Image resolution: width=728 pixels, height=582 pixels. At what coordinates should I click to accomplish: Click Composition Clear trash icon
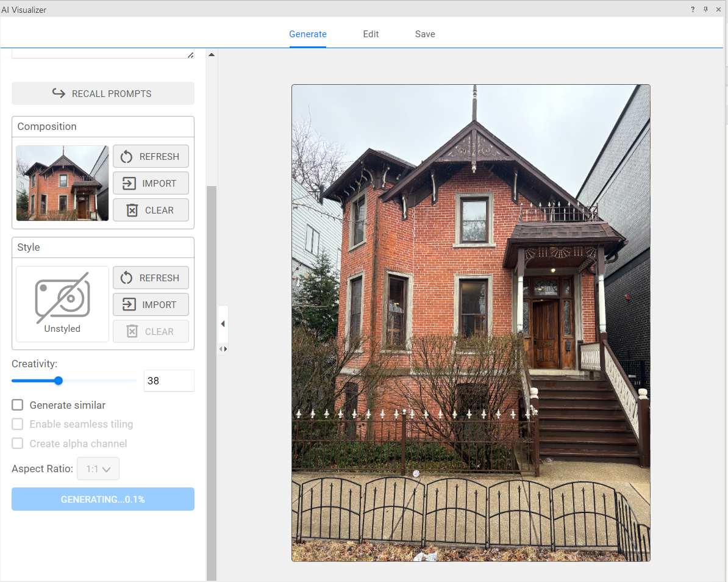[131, 210]
